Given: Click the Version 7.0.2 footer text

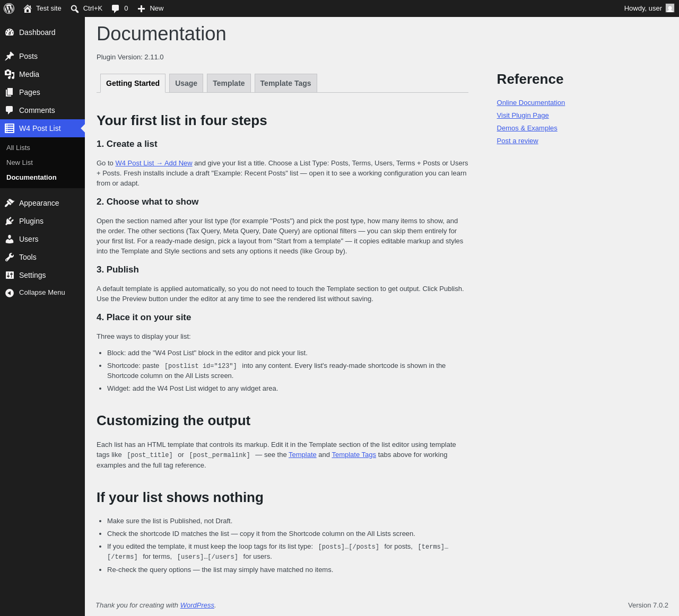Looking at the screenshot, I should click(648, 605).
